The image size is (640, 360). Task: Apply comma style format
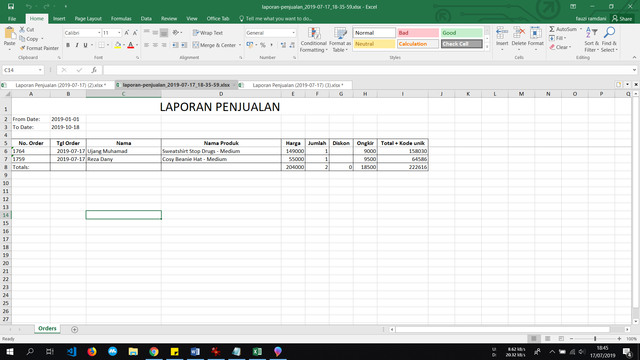(271, 45)
